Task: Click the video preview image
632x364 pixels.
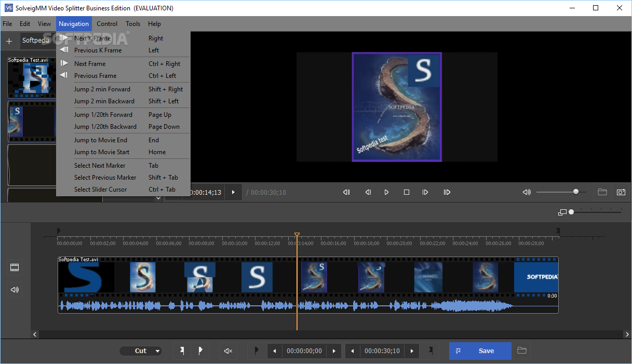Action: (397, 107)
